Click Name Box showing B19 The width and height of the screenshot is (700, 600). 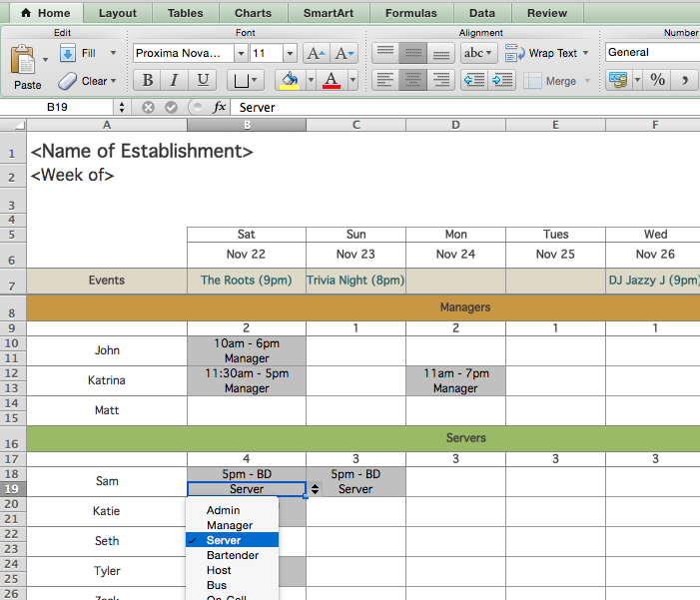click(x=57, y=107)
